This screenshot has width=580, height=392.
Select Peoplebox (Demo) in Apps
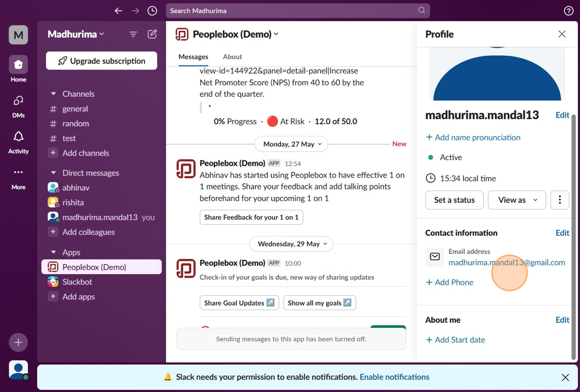pyautogui.click(x=102, y=267)
